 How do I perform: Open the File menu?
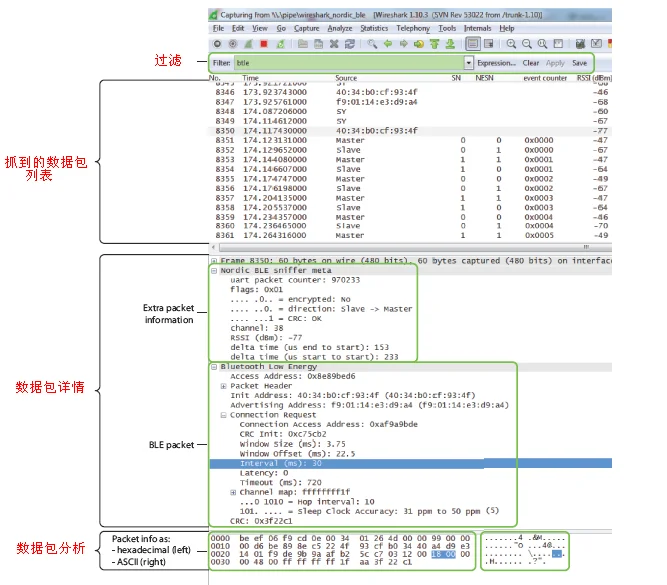(x=218, y=29)
